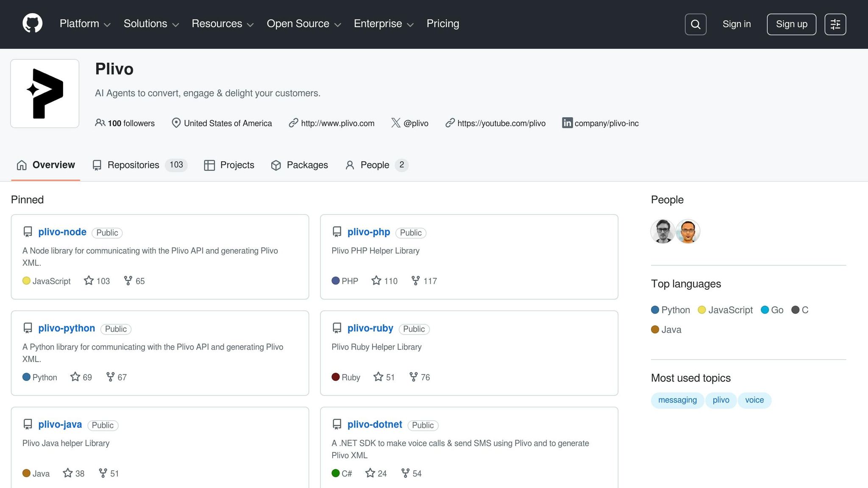Click the Plivo organization logo
The image size is (868, 488).
click(45, 94)
